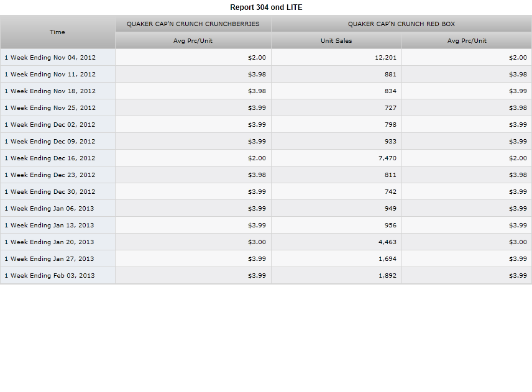This screenshot has height=392, width=532.
Task: Click Crunchberries price "$2.00" for Dec 16, 2012
Action: (257, 158)
